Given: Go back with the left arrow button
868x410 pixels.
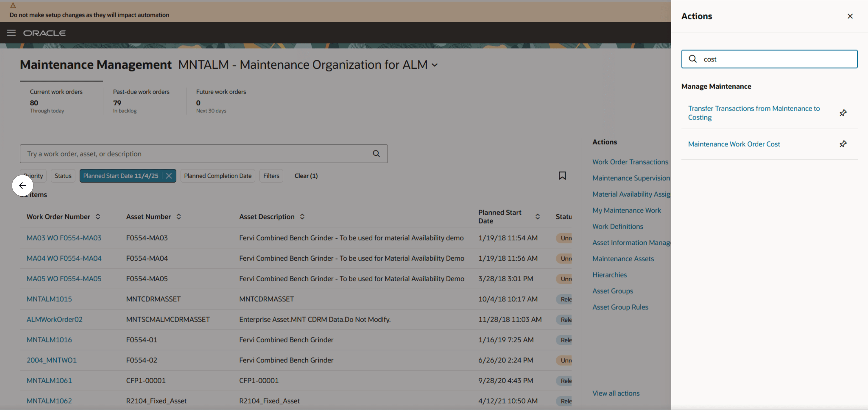Looking at the screenshot, I should pyautogui.click(x=23, y=186).
